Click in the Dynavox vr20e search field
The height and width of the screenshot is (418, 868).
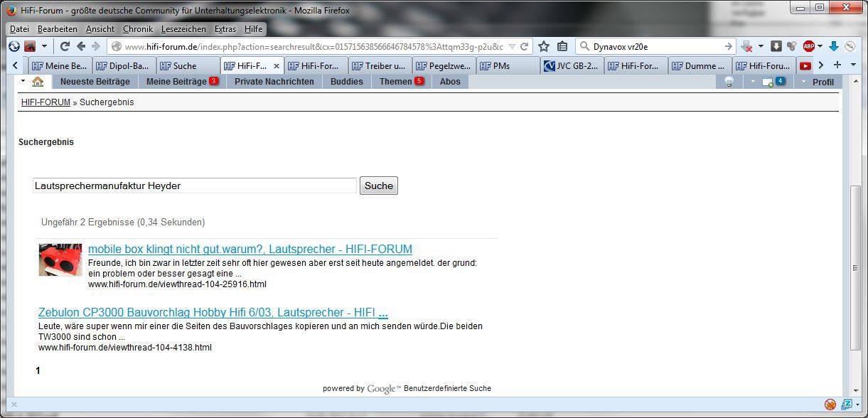coord(657,46)
